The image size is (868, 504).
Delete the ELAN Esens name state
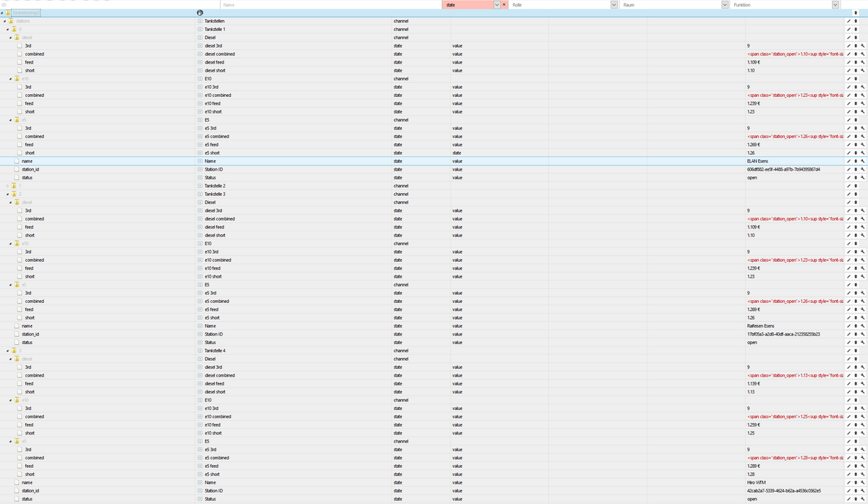click(856, 161)
